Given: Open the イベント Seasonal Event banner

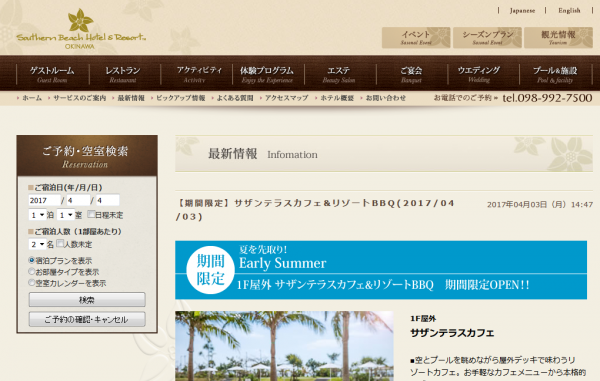Looking at the screenshot, I should 416,37.
